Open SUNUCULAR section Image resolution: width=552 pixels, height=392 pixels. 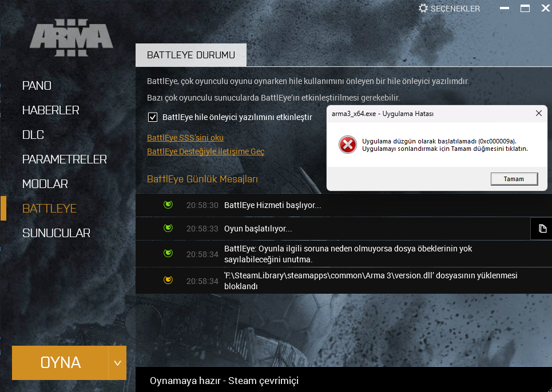[x=56, y=233]
